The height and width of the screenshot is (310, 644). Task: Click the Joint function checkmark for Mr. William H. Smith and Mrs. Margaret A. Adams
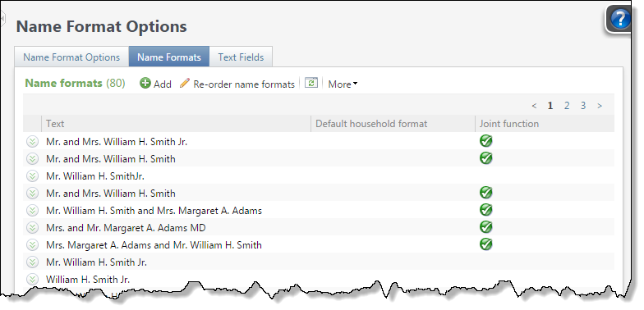pyautogui.click(x=486, y=210)
